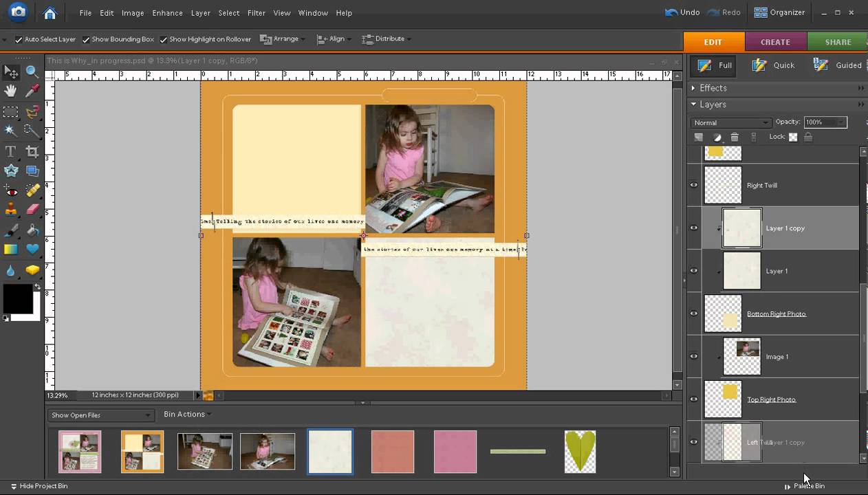Click the black foreground color swatch
This screenshot has width=868, height=495.
(17, 298)
